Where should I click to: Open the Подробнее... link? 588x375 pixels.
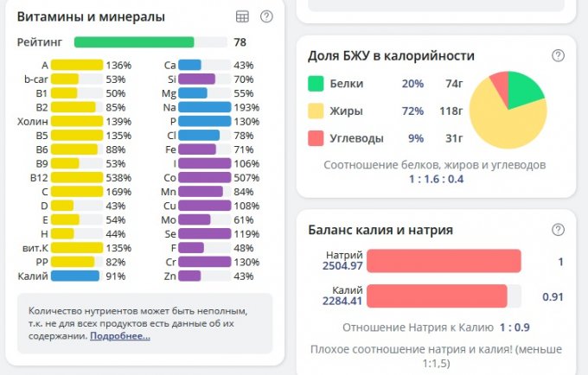tap(120, 335)
